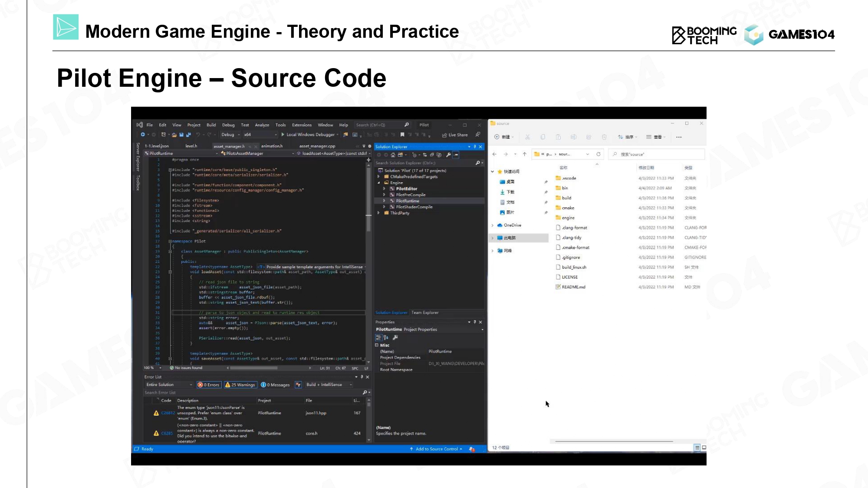The width and height of the screenshot is (868, 488).
Task: Expand the ThirdParty folder node
Action: (x=378, y=213)
